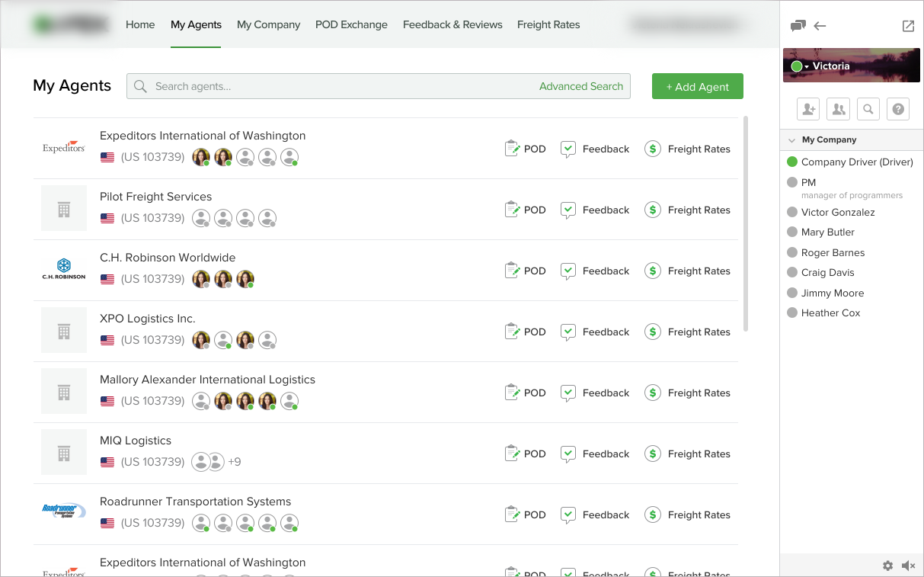Open Feedback & Reviews tab

[x=452, y=24]
